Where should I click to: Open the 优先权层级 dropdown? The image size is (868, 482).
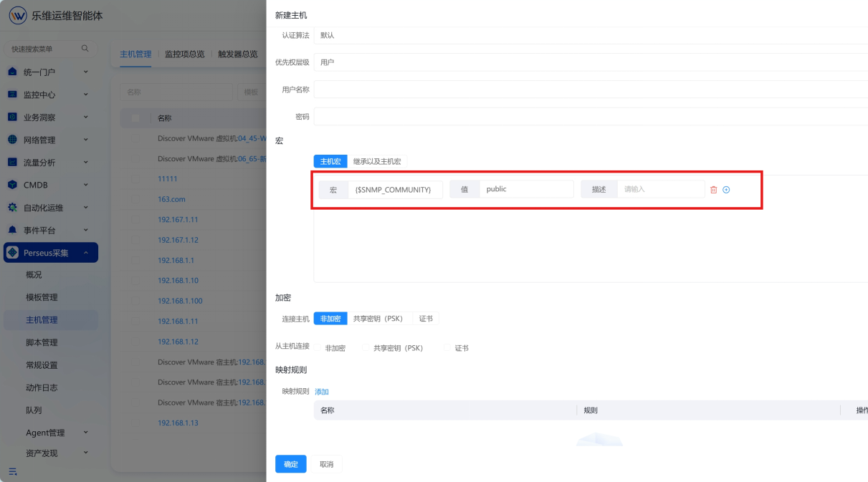[x=591, y=62]
